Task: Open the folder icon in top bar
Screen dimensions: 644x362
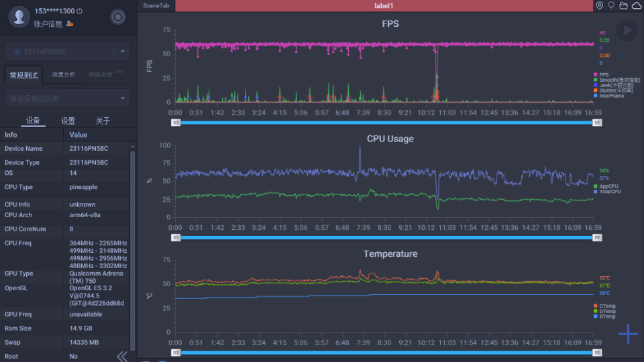Action: coord(623,6)
